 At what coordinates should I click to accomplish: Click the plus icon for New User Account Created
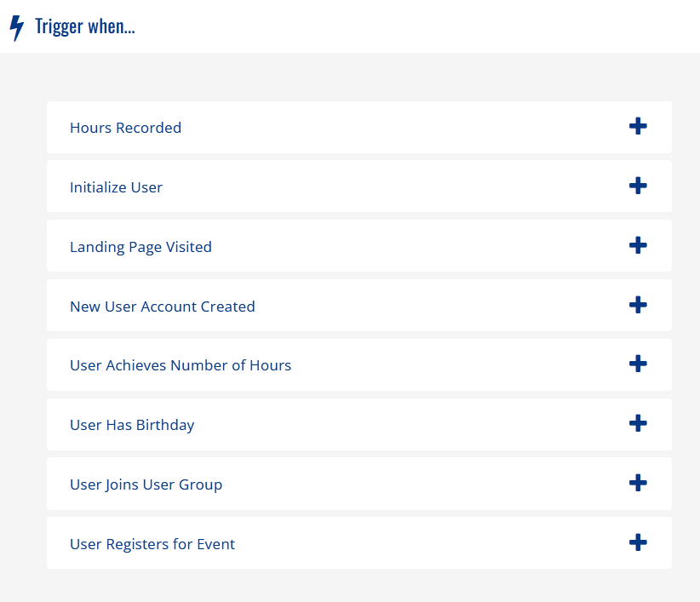[x=638, y=305]
